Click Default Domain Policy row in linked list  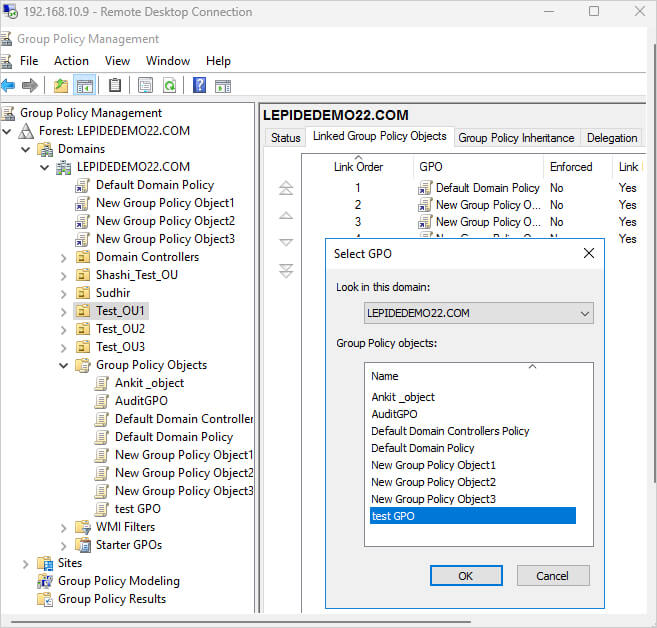tap(473, 188)
